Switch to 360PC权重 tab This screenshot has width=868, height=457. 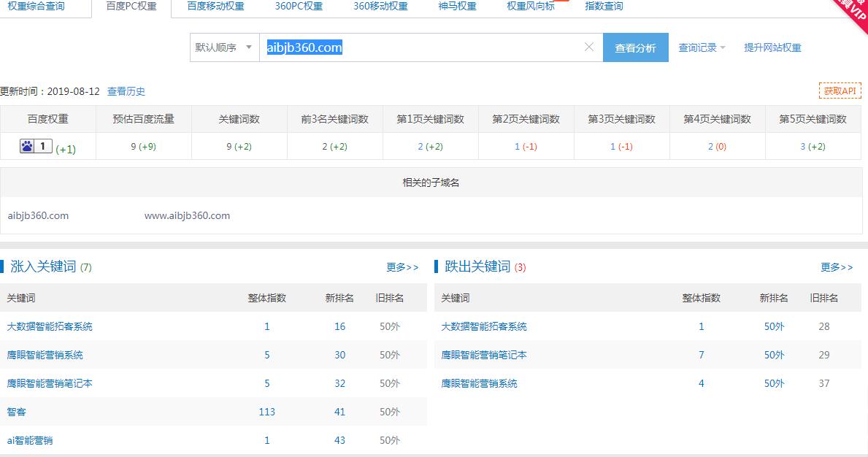tap(299, 6)
